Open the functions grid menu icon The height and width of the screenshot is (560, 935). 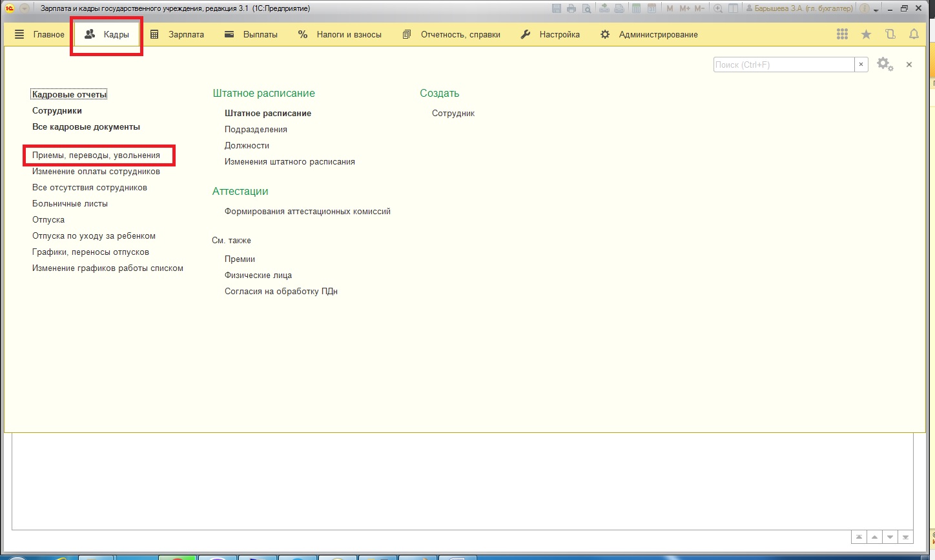pos(842,35)
